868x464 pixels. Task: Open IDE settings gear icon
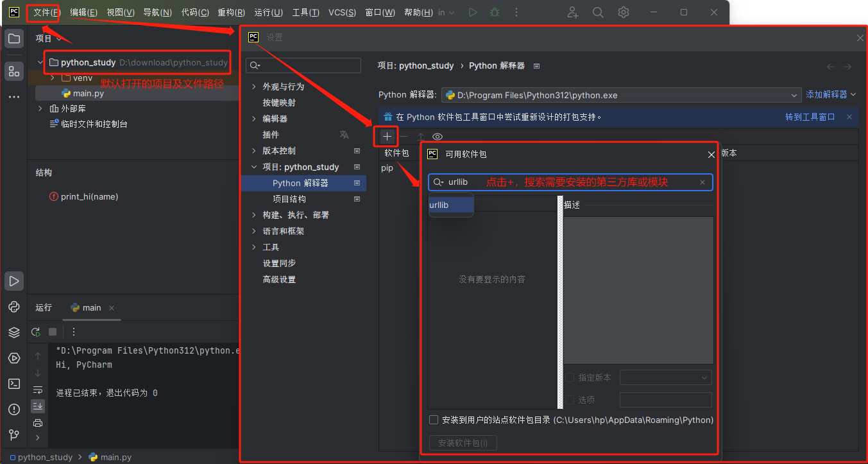coord(624,12)
